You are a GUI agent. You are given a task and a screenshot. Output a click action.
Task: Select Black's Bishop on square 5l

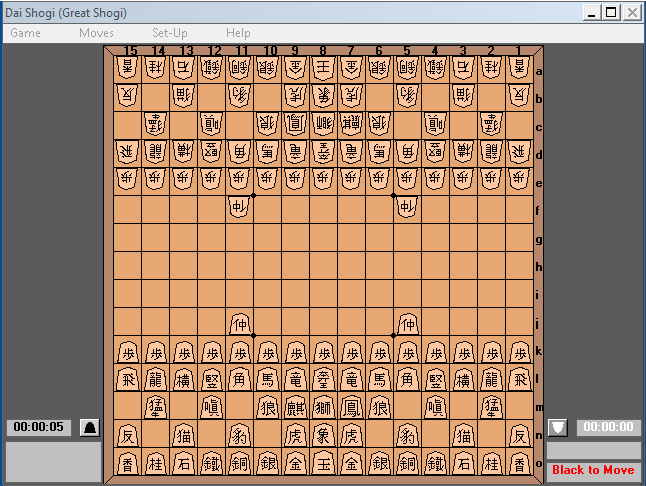407,380
